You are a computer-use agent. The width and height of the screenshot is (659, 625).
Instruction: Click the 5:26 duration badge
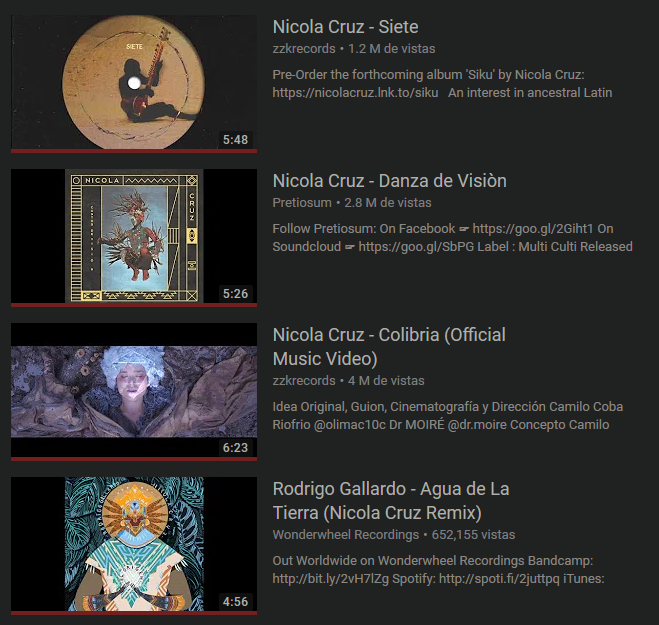235,293
